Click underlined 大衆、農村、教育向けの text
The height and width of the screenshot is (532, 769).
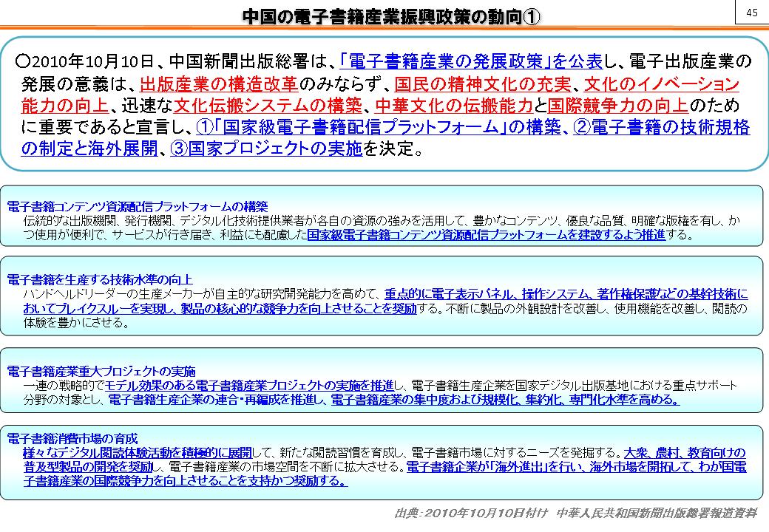click(685, 453)
